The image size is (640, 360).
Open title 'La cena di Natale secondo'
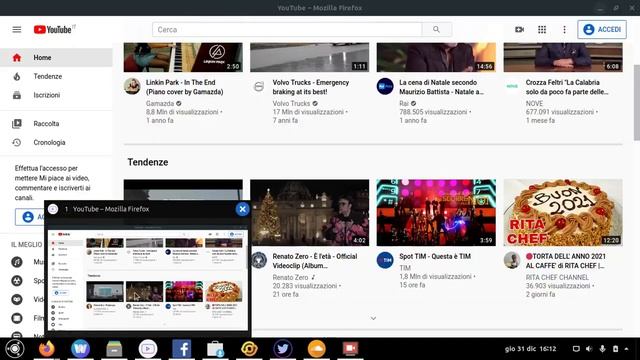coord(442,87)
